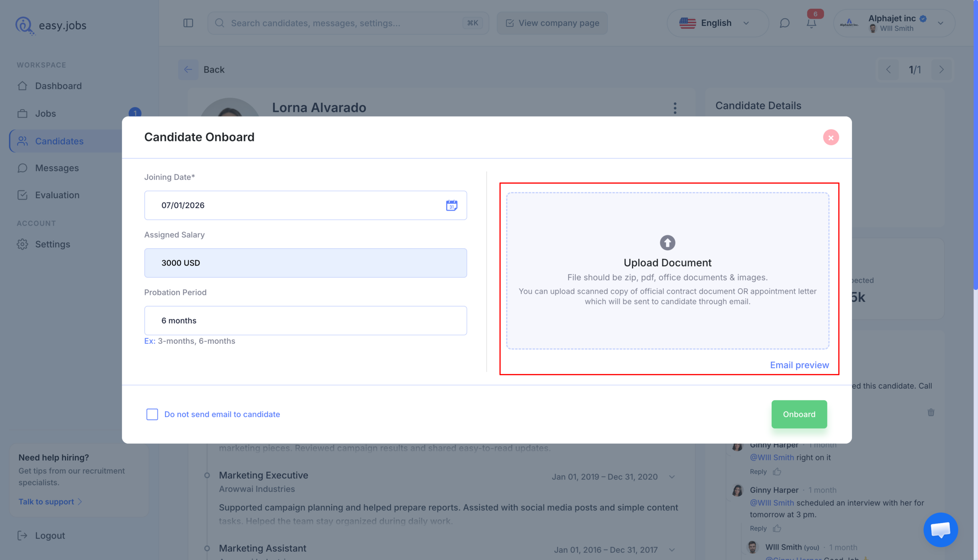
Task: Open the Joining Date calendar picker icon
Action: [452, 206]
